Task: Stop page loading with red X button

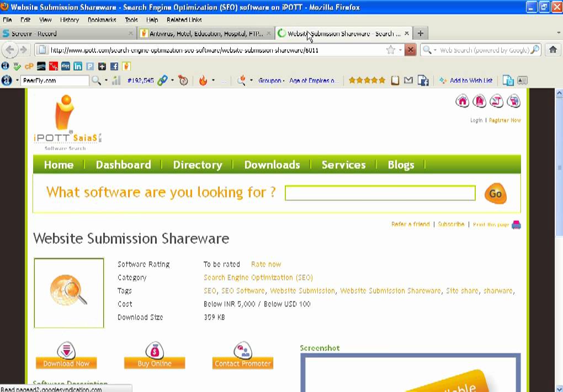Action: coord(411,50)
